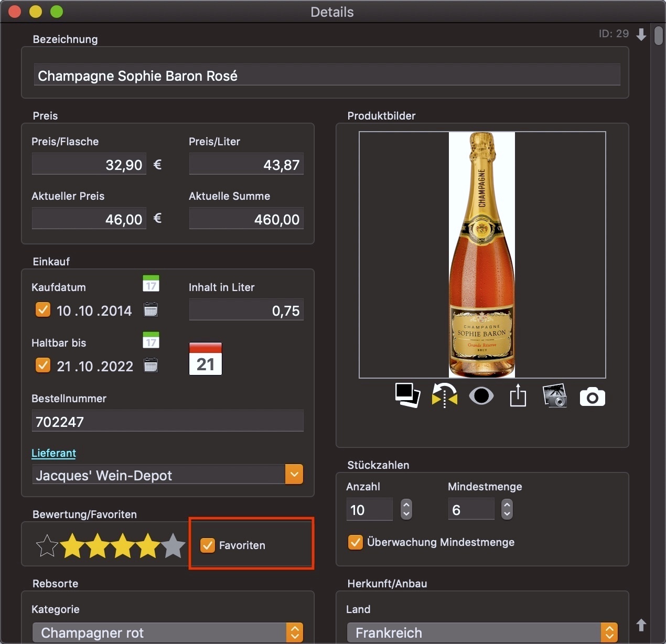Click the green zoom button of the Details window
Viewport: 666px width, 644px height.
(x=56, y=12)
